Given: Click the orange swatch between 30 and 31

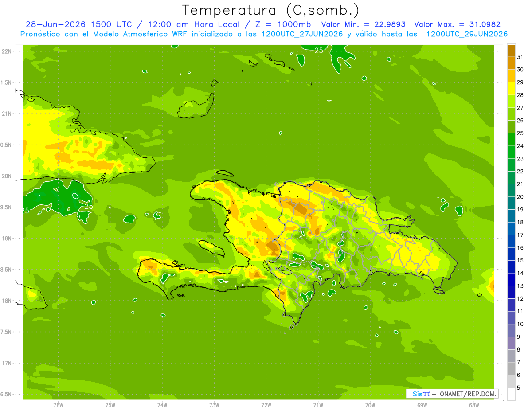Looking at the screenshot, I should (x=511, y=63).
